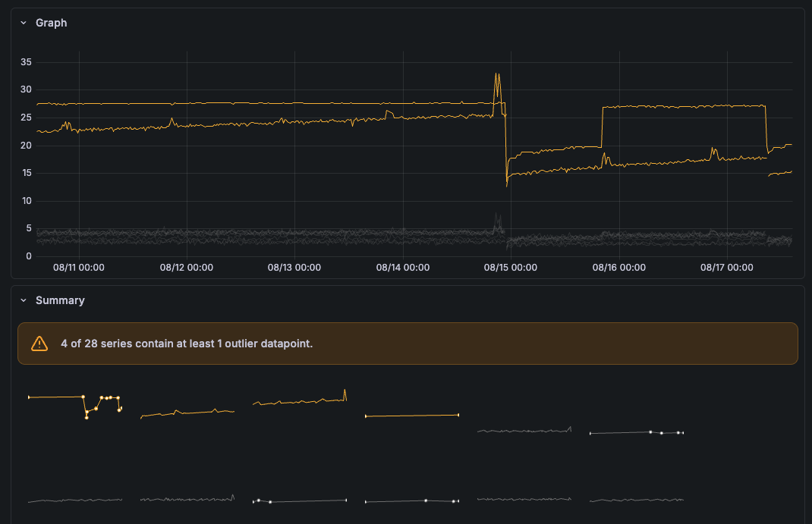Collapse the Graph section chevron
Image resolution: width=812 pixels, height=524 pixels.
click(24, 23)
